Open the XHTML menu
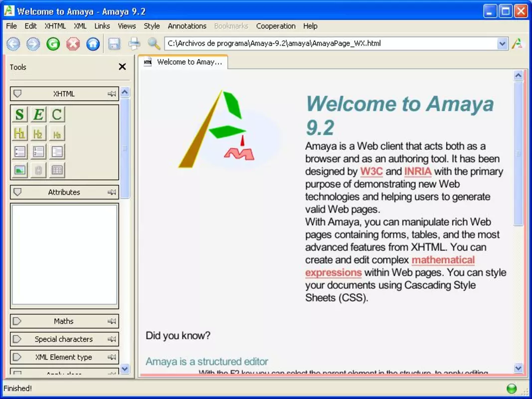This screenshot has height=399, width=532. tap(55, 26)
